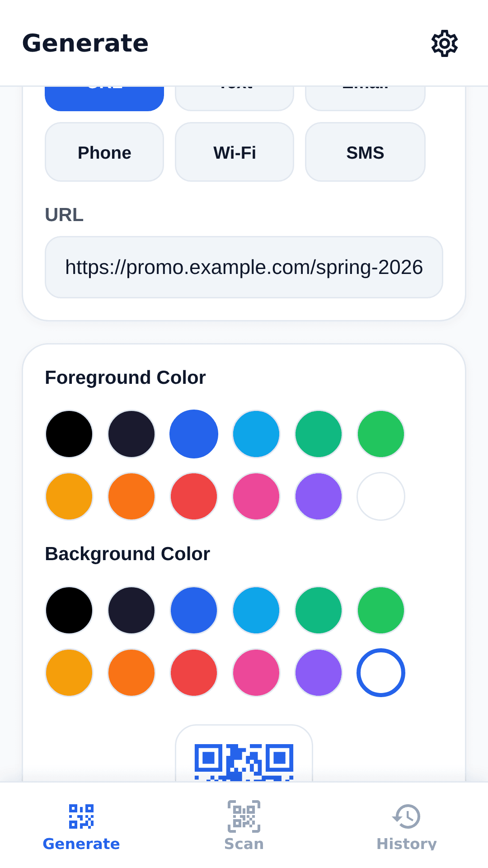Open settings via the gear icon
488x868 pixels.
pyautogui.click(x=445, y=43)
